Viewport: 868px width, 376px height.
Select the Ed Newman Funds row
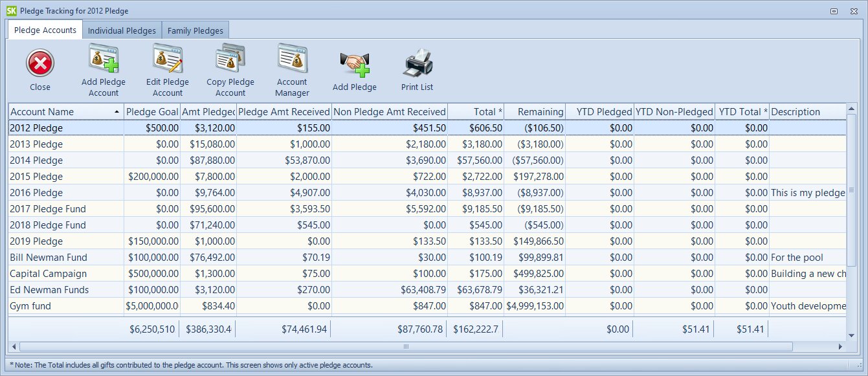pyautogui.click(x=427, y=290)
